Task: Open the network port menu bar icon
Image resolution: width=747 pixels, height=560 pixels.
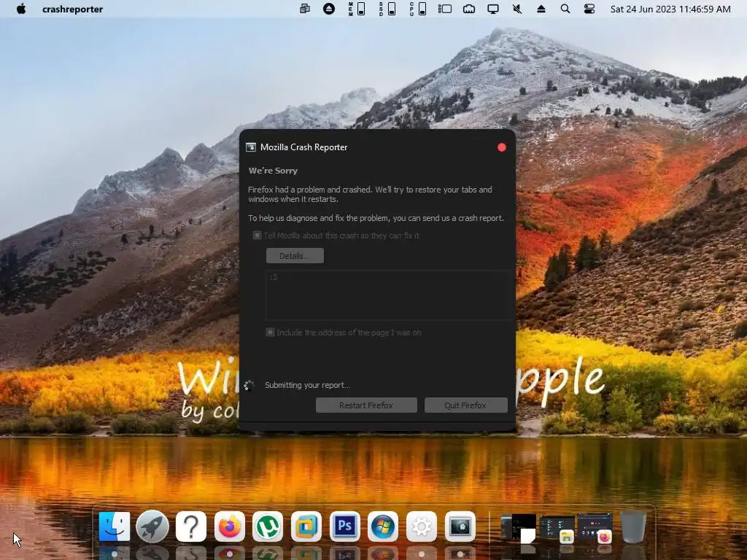Action: [469, 9]
